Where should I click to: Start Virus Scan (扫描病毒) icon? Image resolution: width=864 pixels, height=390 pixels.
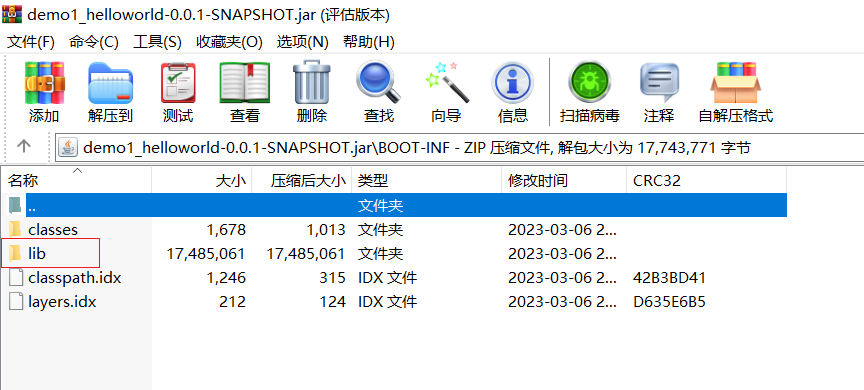point(590,91)
